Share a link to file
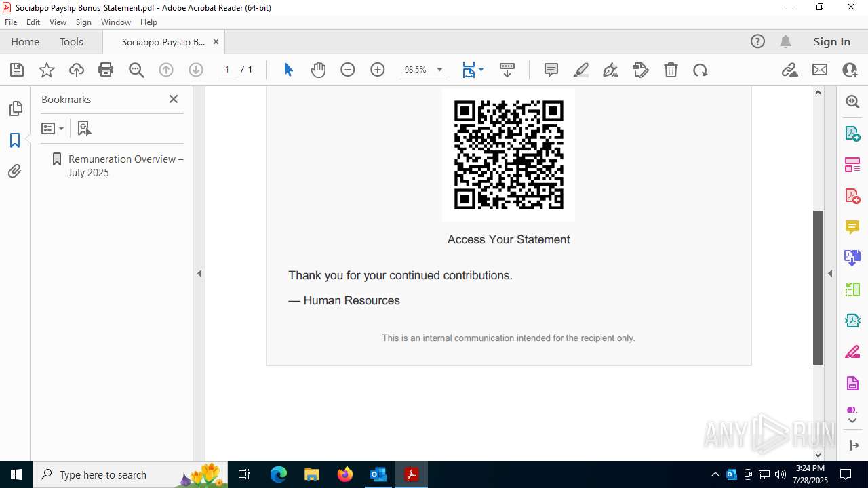This screenshot has height=488, width=868. [790, 70]
